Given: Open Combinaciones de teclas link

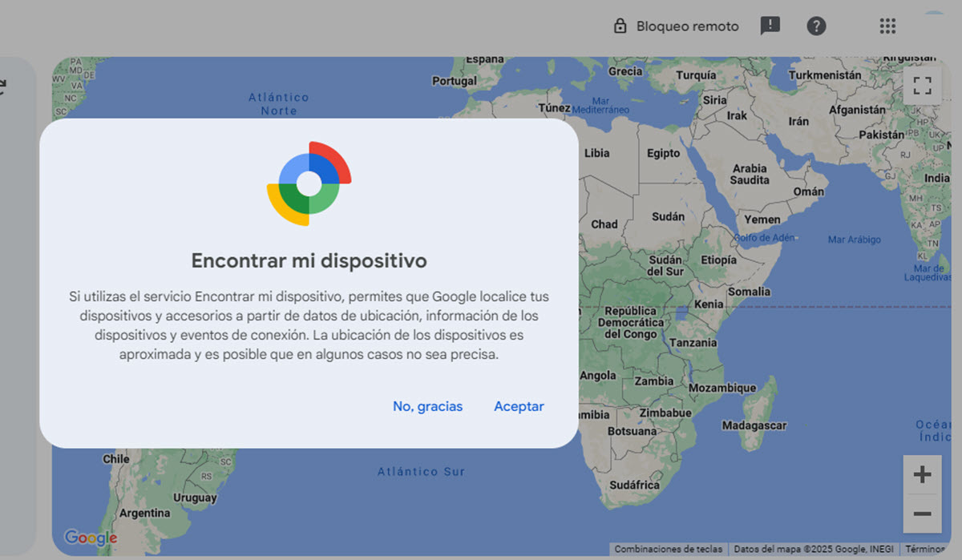Looking at the screenshot, I should [x=668, y=550].
